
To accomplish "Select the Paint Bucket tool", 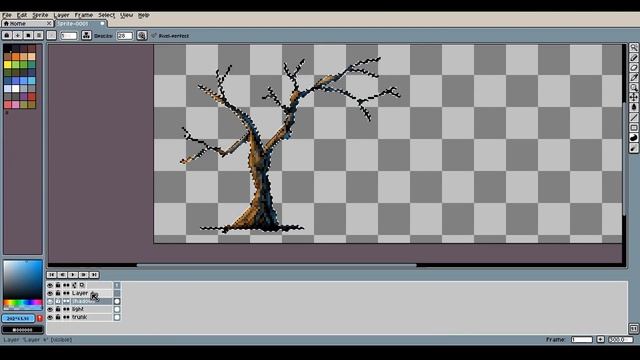I will point(633,107).
